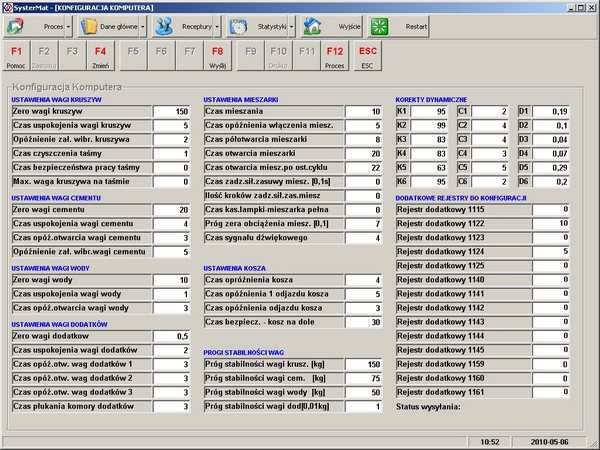The image size is (600, 450).
Task: Click the Receptury toolbar icon
Action: click(x=164, y=26)
